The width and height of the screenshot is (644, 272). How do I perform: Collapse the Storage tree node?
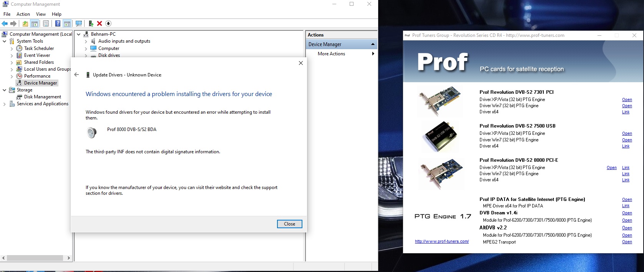(x=4, y=90)
